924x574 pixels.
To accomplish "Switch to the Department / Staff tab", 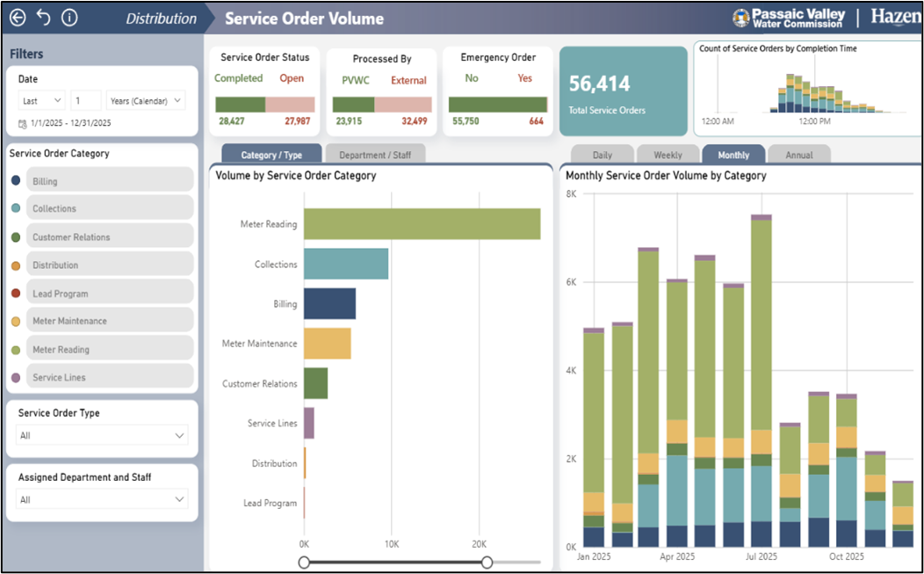I will coord(376,153).
